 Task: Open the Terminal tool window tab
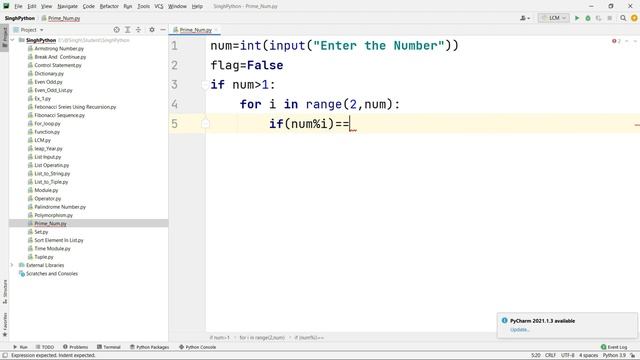(x=109, y=347)
